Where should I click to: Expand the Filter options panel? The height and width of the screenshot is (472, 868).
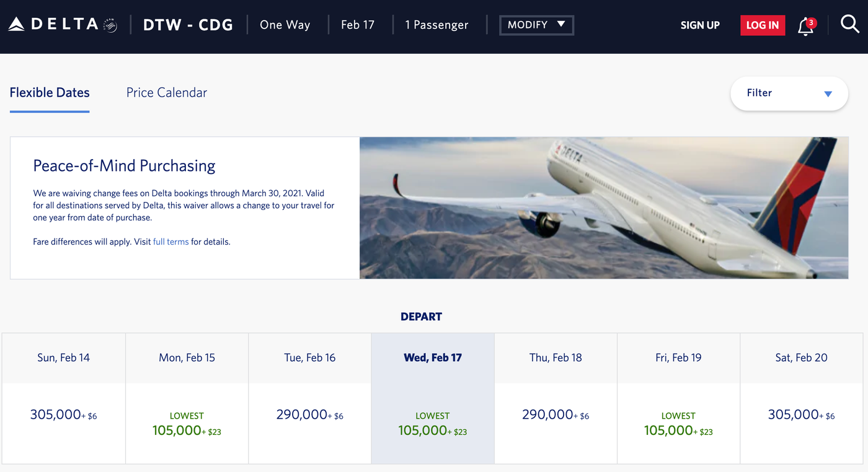(789, 93)
